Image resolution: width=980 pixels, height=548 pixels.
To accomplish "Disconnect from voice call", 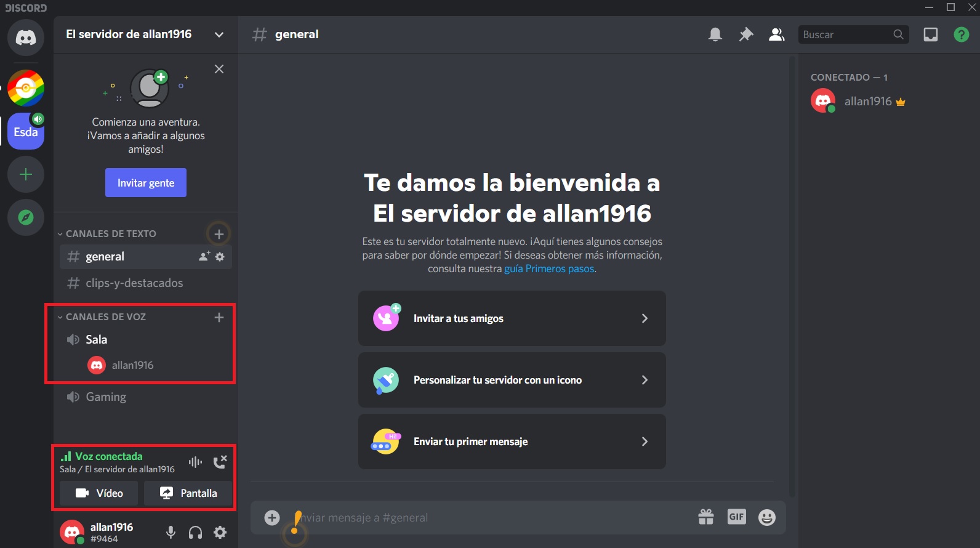I will pos(220,462).
